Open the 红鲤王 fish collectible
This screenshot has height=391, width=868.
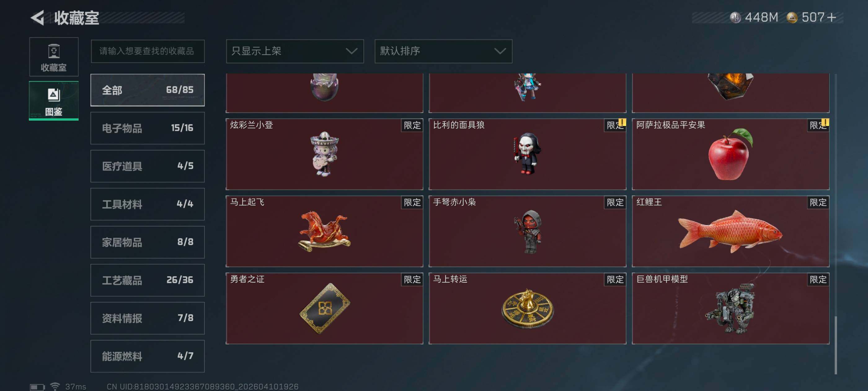click(x=730, y=231)
